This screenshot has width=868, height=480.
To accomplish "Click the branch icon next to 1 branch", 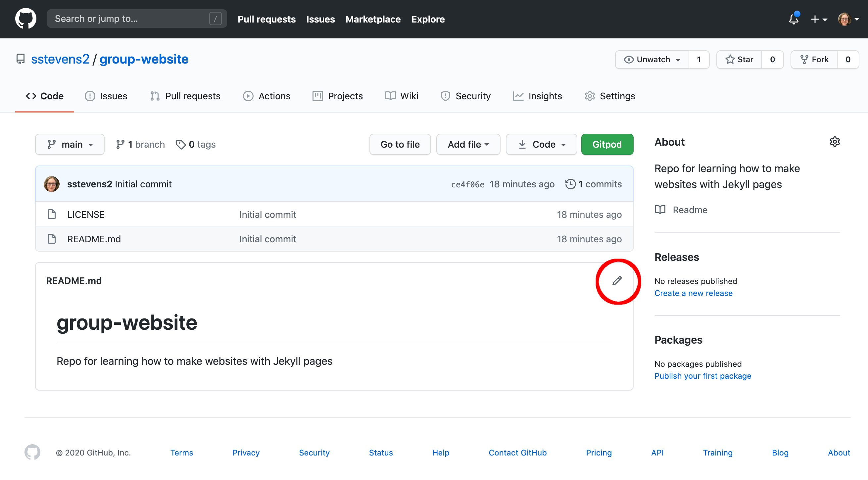I will point(120,144).
